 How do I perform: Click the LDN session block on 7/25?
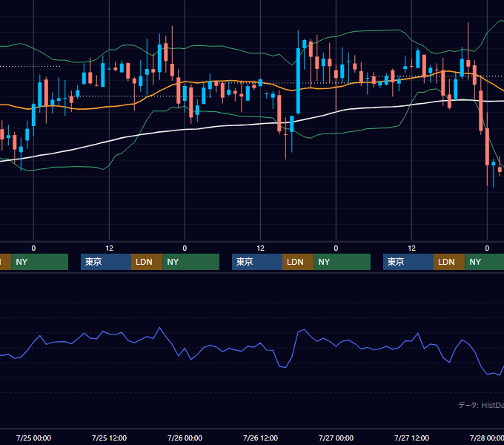(147, 262)
